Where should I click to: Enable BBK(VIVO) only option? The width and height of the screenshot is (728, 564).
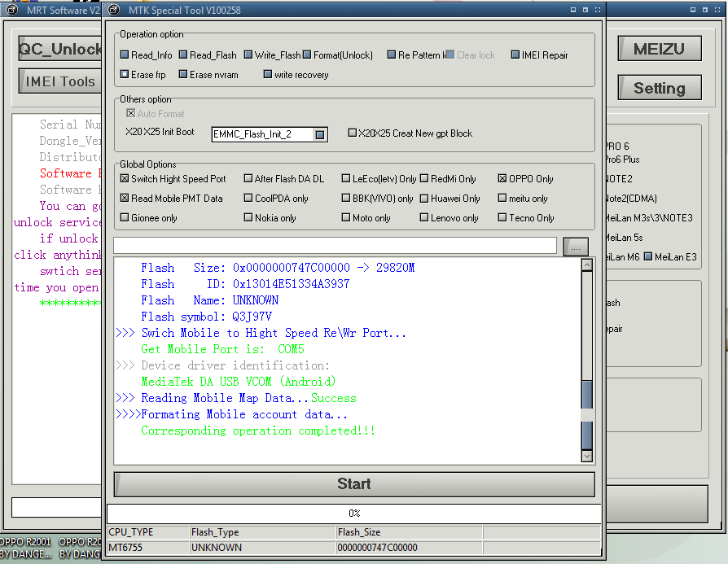click(346, 198)
